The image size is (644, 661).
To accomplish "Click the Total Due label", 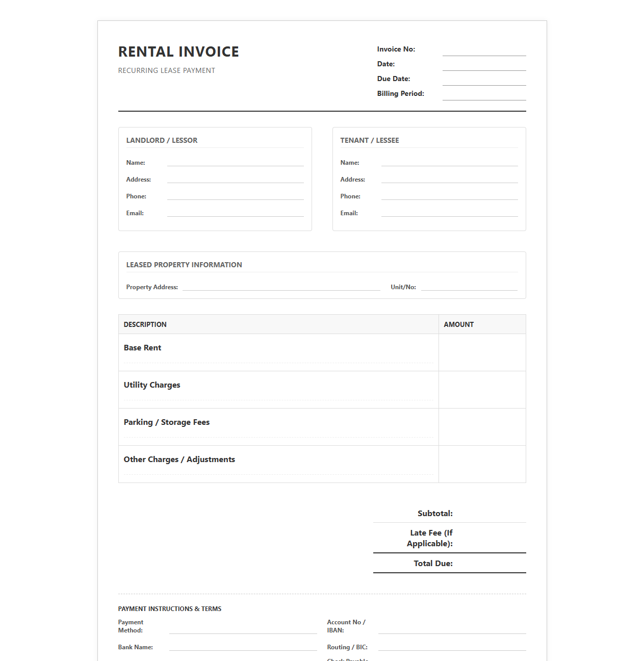I will [433, 564].
